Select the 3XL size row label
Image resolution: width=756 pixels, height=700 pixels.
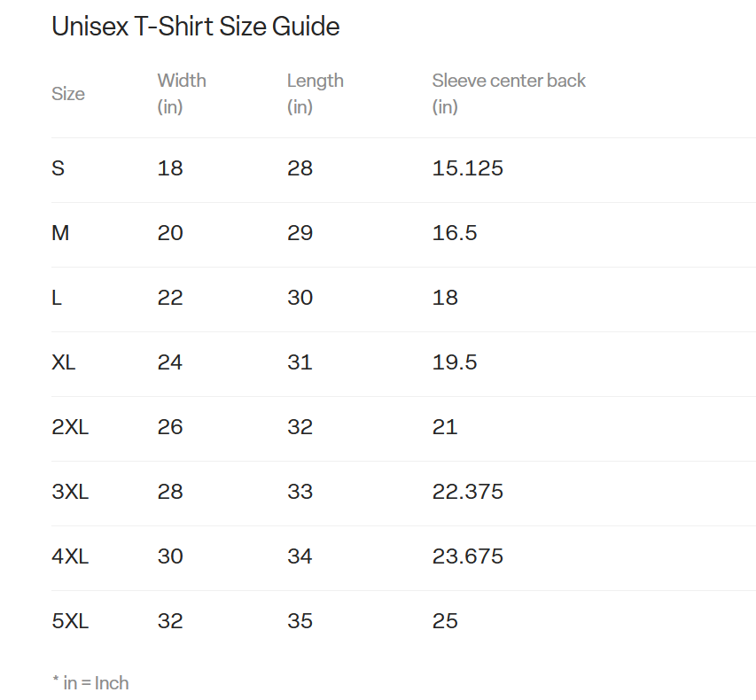pos(70,492)
